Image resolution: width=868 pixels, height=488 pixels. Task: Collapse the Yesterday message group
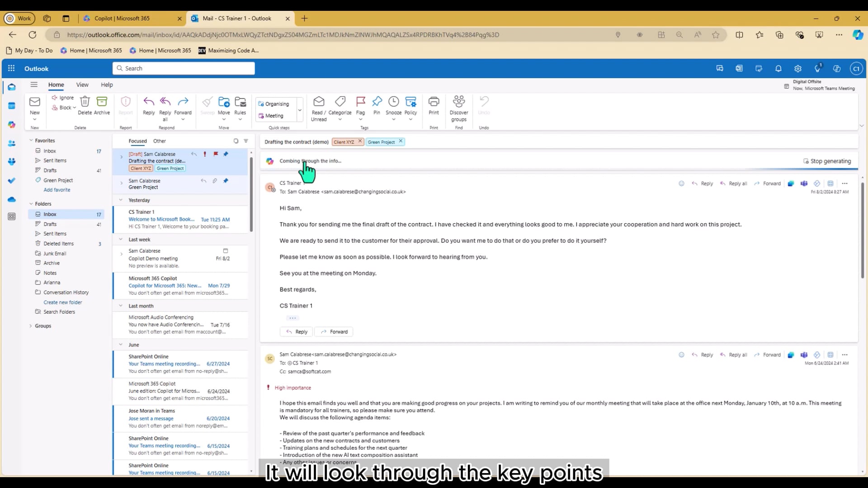click(x=120, y=200)
